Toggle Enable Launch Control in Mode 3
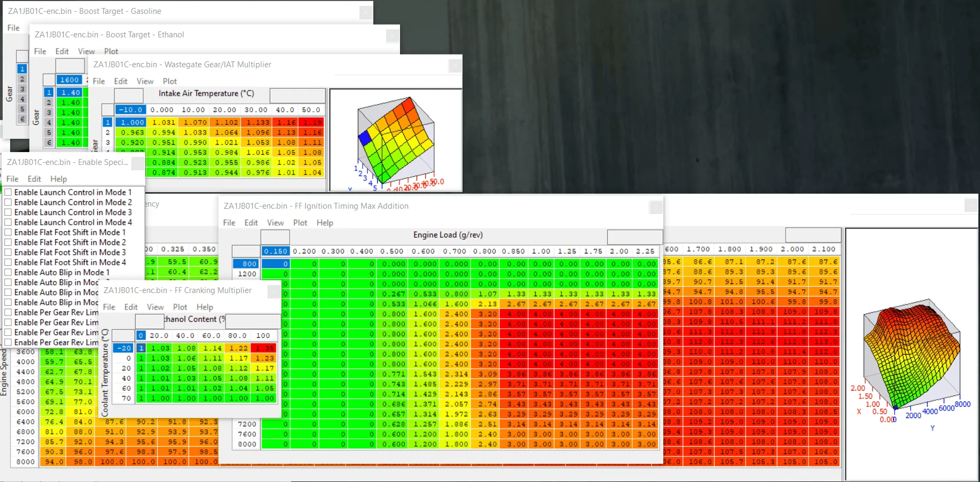Screen dimensions: 980x482 [8, 212]
